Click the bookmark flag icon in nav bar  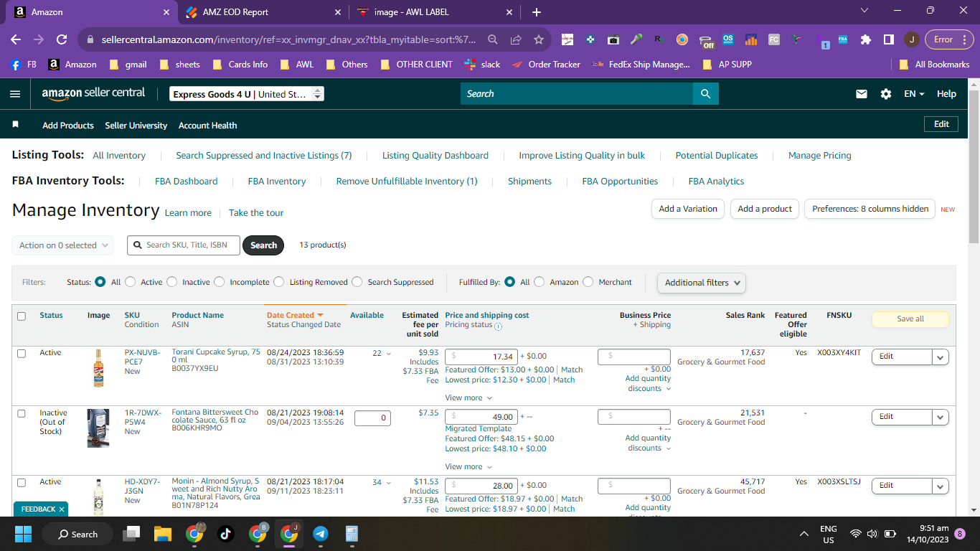(x=16, y=125)
